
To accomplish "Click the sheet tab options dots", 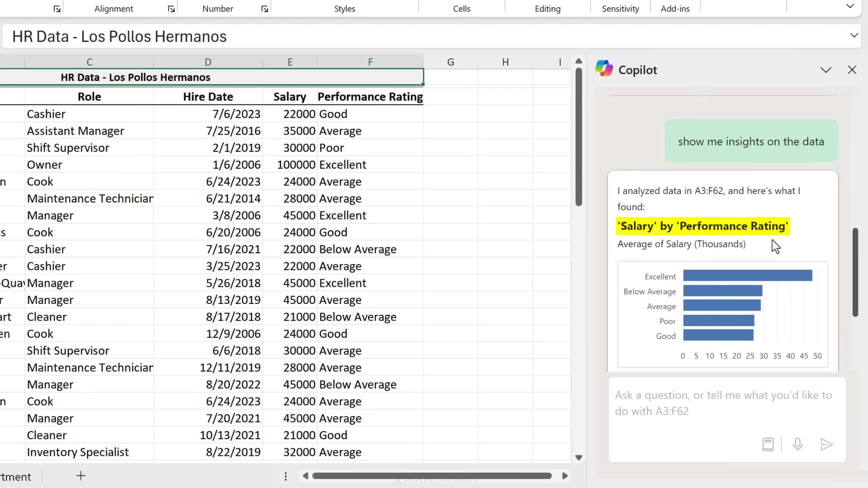I will (285, 476).
